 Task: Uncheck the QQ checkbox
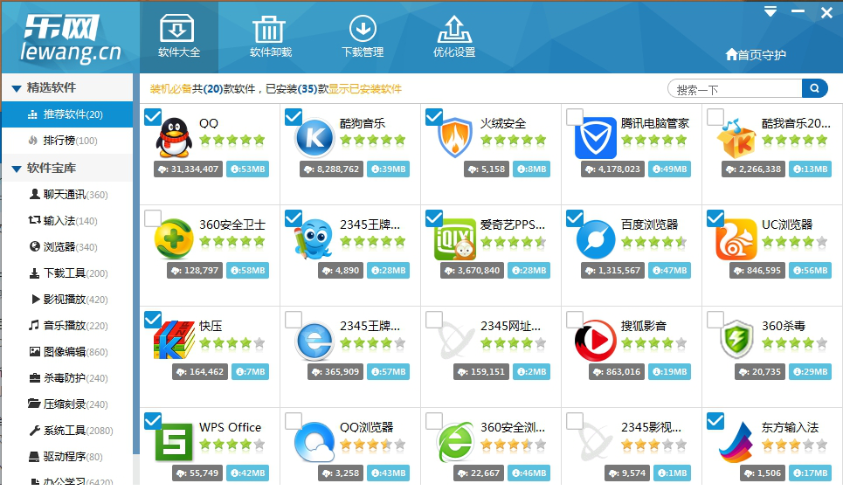(x=153, y=117)
